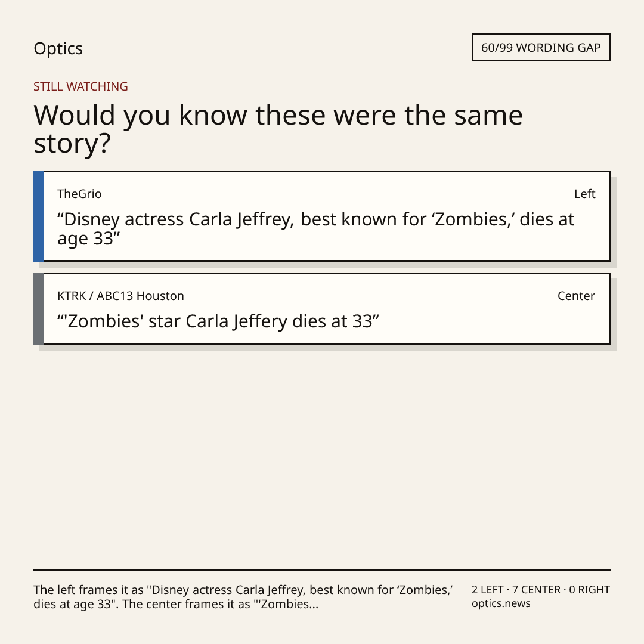Image resolution: width=644 pixels, height=644 pixels.
Task: Click the 2 LEFT · 7 CENTER · 0 RIGHT count
Action: (541, 590)
